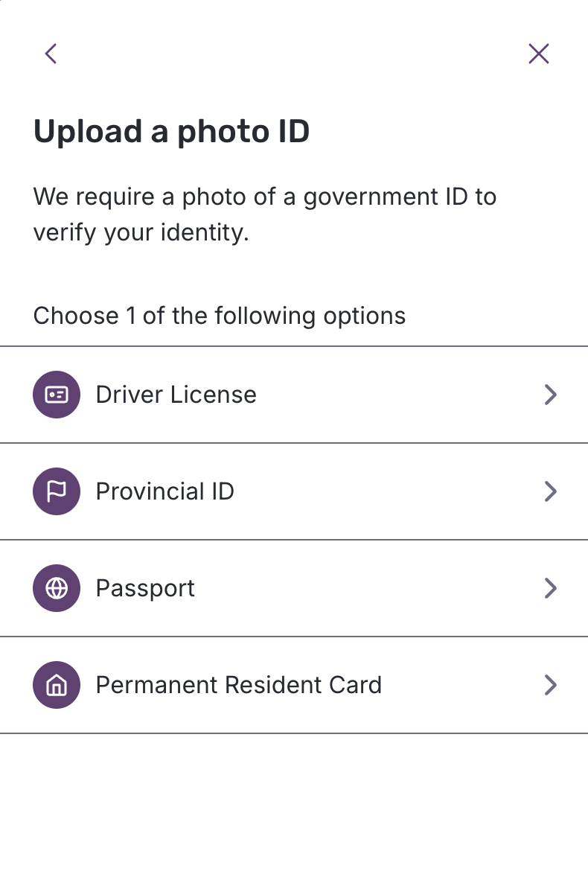Click the chevron on the Passport row
588x880 pixels.
550,588
